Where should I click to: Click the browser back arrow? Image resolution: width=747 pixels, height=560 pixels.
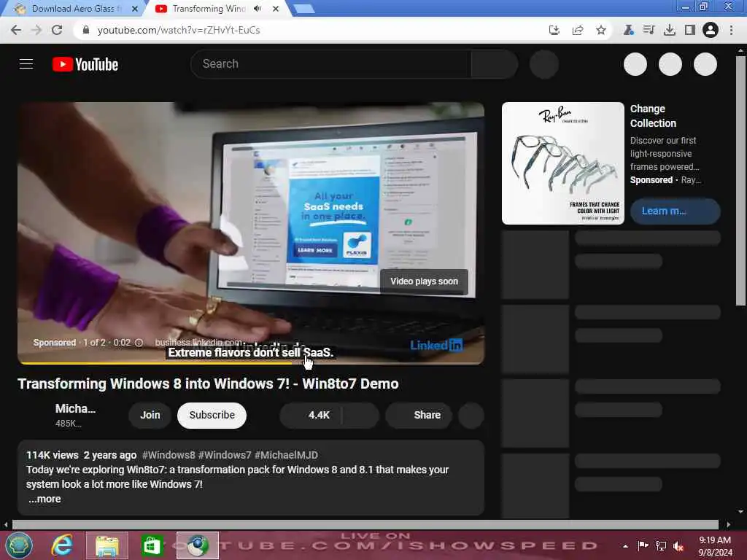[16, 30]
